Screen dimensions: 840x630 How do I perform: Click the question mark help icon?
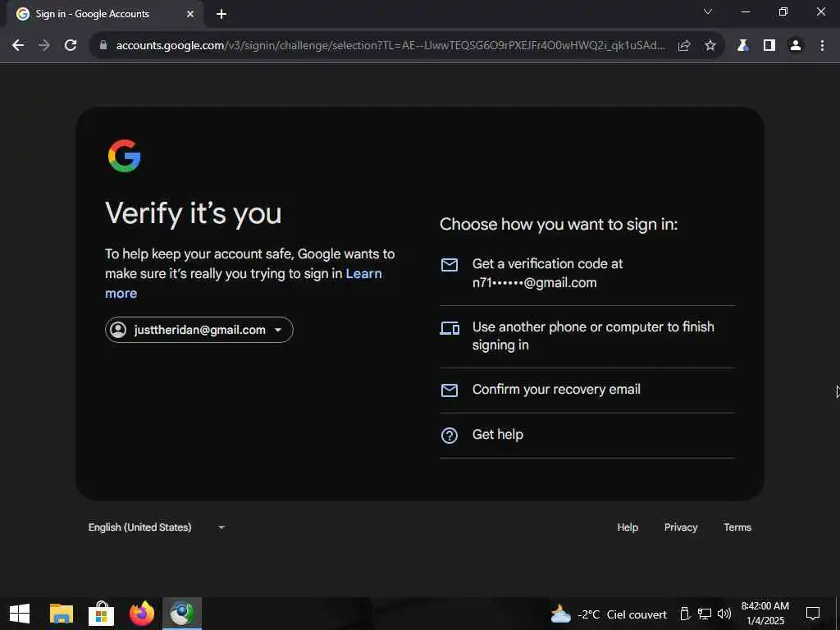tap(450, 436)
